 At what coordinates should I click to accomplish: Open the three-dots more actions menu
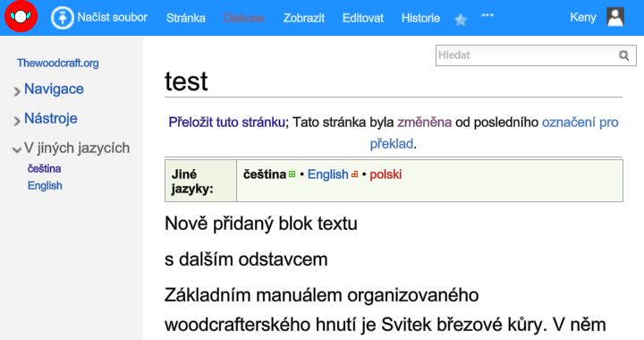(487, 15)
